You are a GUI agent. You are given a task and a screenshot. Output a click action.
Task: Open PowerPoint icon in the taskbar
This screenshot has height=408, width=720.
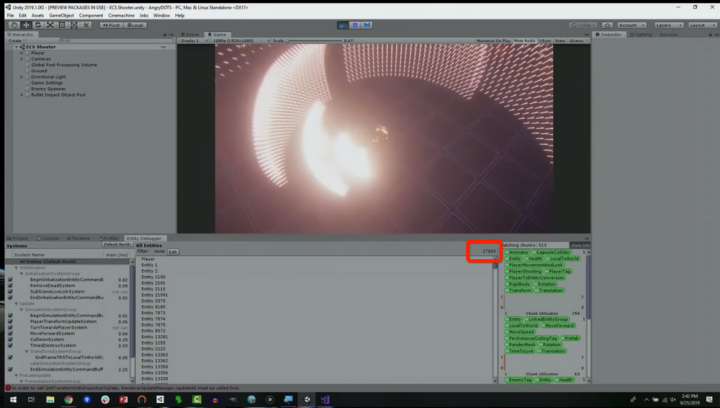(124, 399)
